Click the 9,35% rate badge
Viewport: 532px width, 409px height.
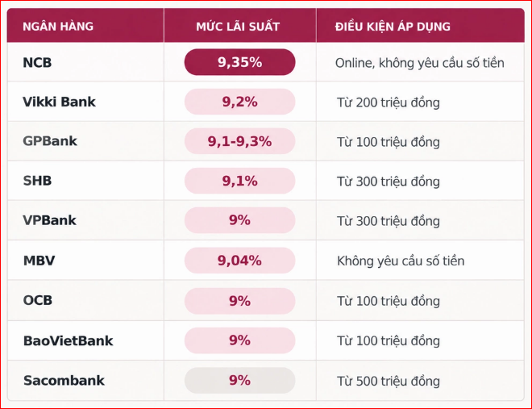point(239,62)
